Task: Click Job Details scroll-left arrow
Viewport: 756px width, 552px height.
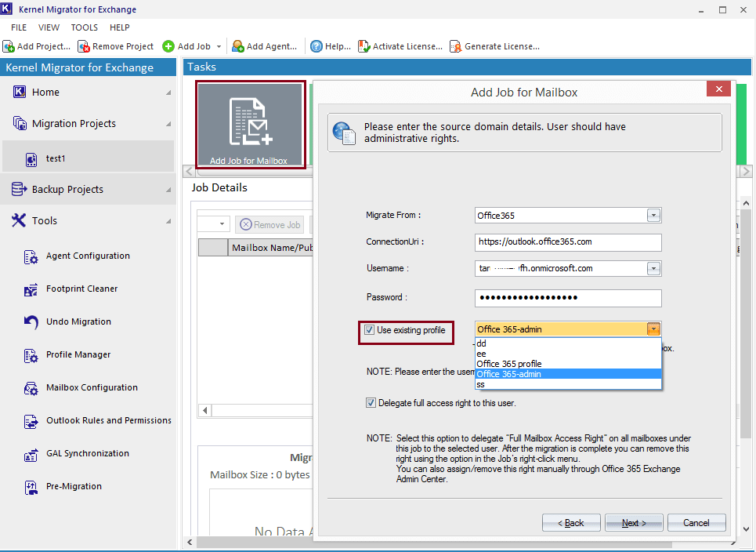Action: [205, 411]
